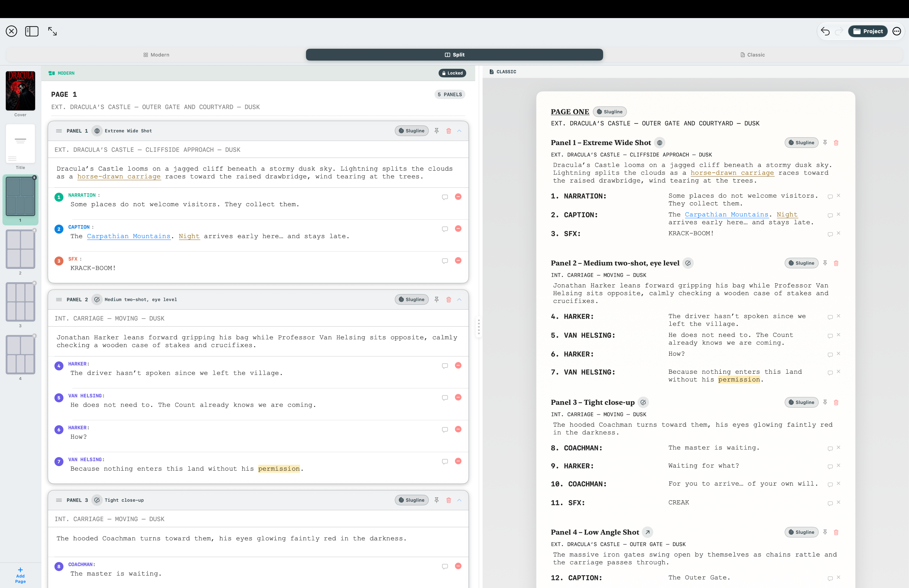909x588 pixels.
Task: Click the redo arrow icon
Action: (839, 31)
